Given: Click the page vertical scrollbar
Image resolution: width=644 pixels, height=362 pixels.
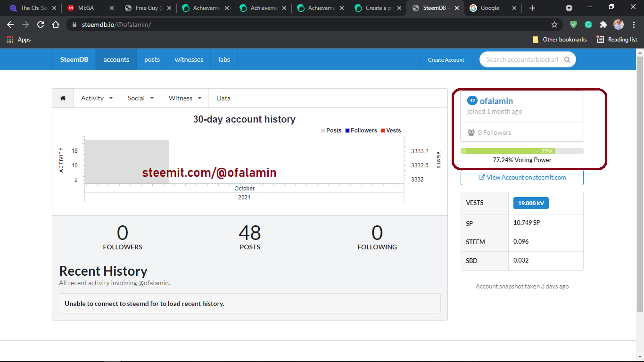Looking at the screenshot, I should click(x=640, y=184).
